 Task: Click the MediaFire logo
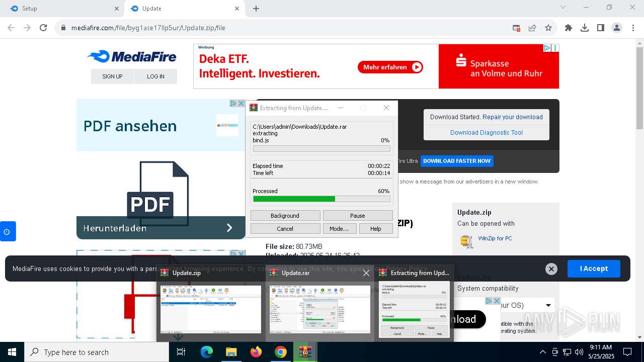click(132, 56)
